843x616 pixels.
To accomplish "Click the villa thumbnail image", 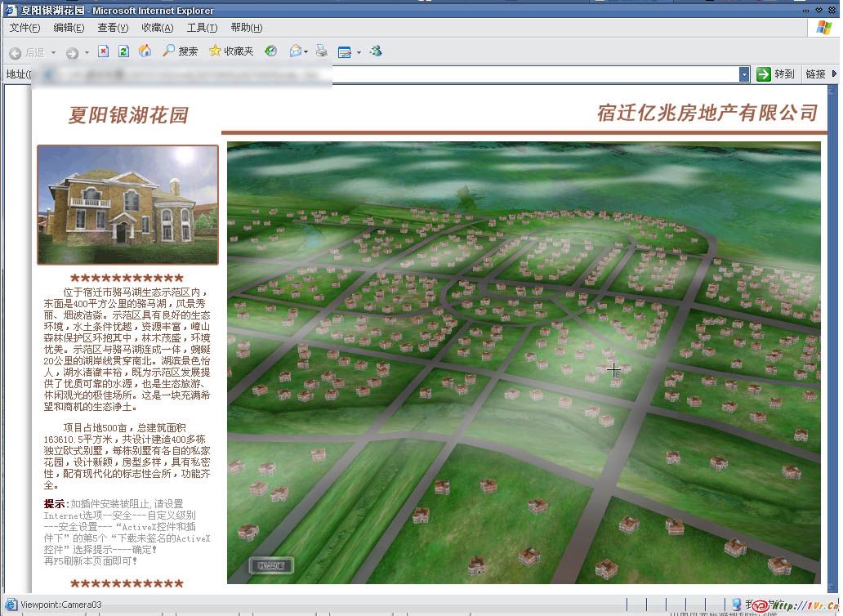I will [127, 204].
